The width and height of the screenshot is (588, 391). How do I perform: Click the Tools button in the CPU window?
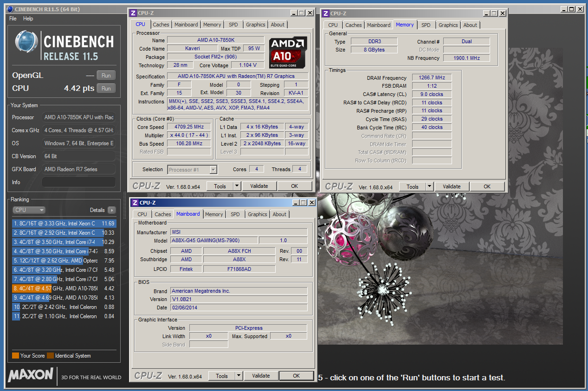click(x=220, y=186)
